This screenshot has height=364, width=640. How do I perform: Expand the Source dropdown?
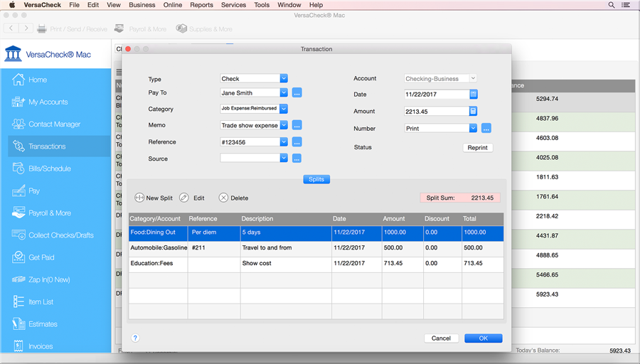[284, 158]
